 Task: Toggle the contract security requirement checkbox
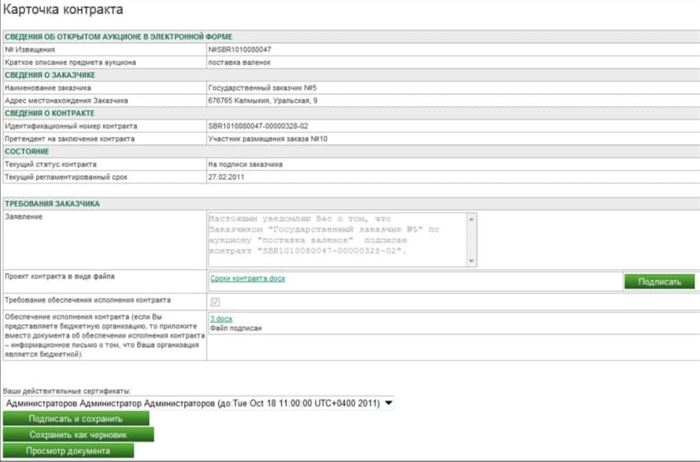[215, 302]
